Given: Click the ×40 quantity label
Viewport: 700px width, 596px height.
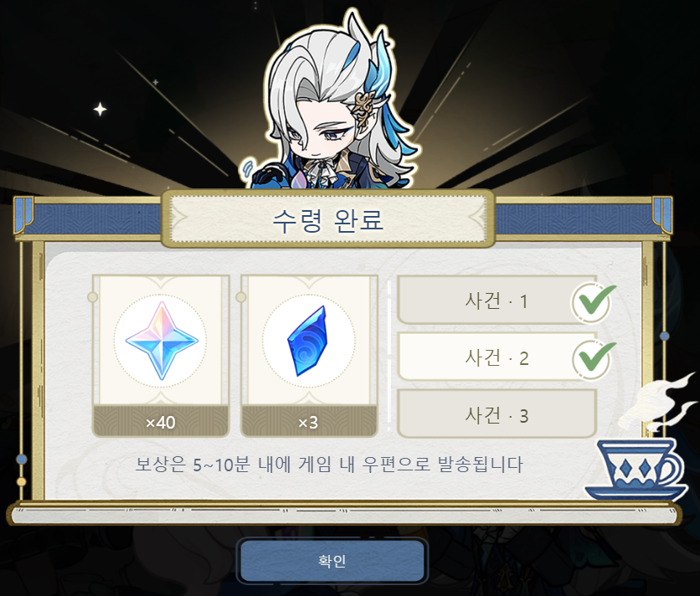Looking at the screenshot, I should point(161,423).
